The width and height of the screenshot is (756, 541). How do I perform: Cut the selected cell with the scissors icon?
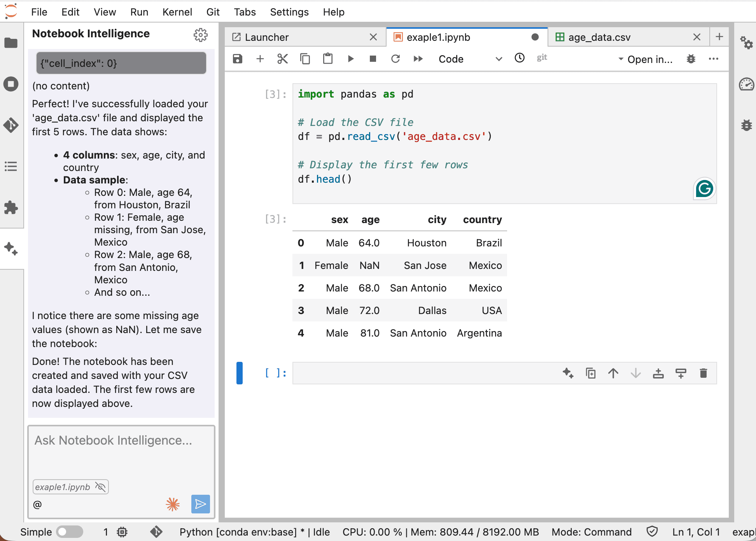point(283,59)
